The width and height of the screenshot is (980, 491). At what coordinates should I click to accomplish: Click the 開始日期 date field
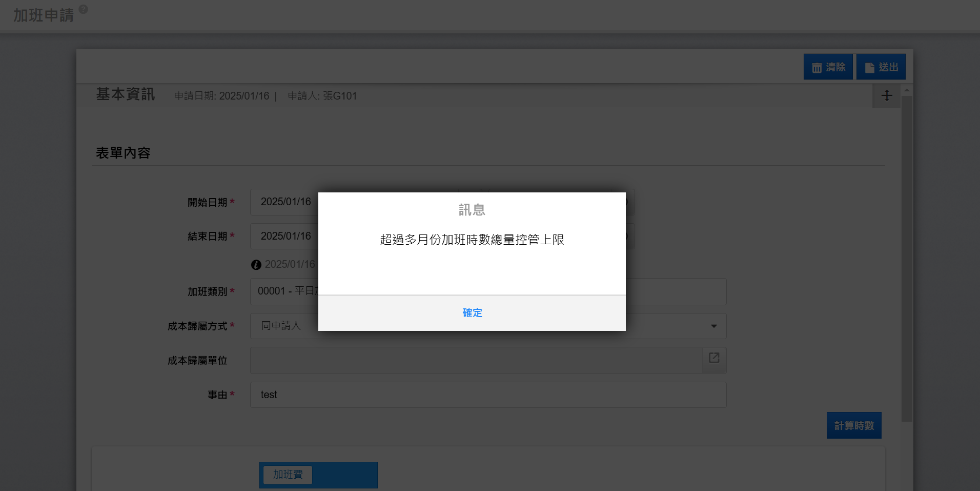284,202
